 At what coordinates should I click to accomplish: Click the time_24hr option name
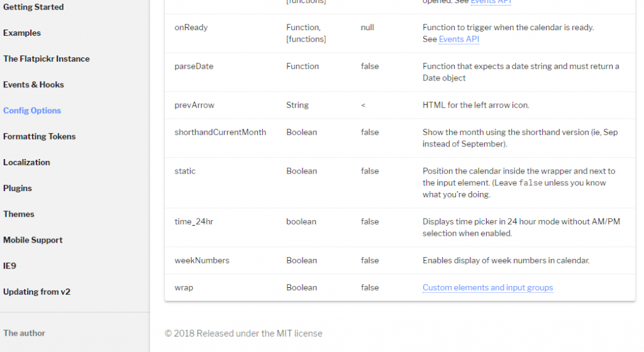pos(194,221)
